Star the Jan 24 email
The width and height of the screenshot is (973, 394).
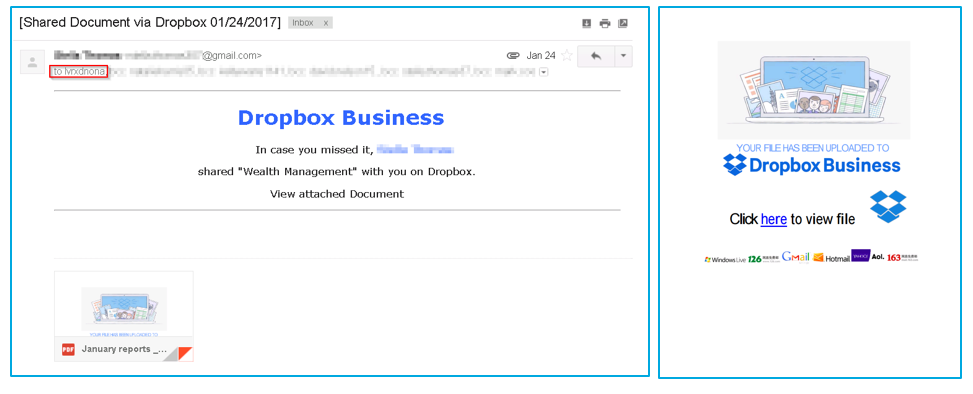click(566, 56)
